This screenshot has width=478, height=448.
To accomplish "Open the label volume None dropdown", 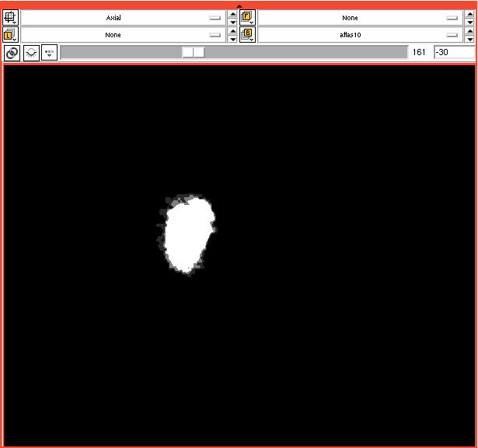I will (124, 35).
